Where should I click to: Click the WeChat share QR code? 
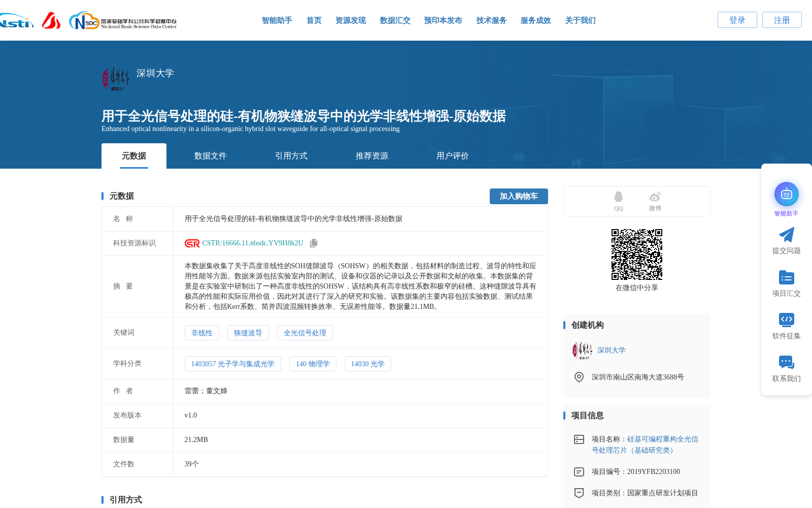click(x=637, y=255)
